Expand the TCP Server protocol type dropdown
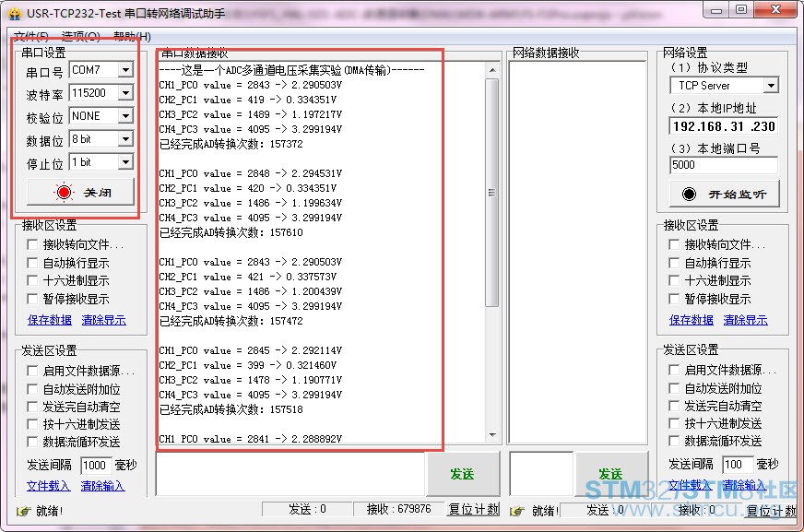The height and width of the screenshot is (532, 804). (x=771, y=86)
